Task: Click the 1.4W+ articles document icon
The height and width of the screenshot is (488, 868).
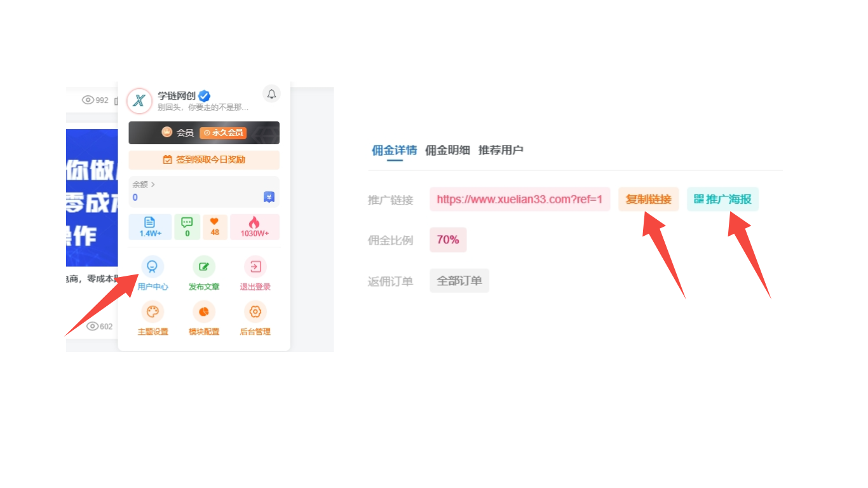Action: 149,227
